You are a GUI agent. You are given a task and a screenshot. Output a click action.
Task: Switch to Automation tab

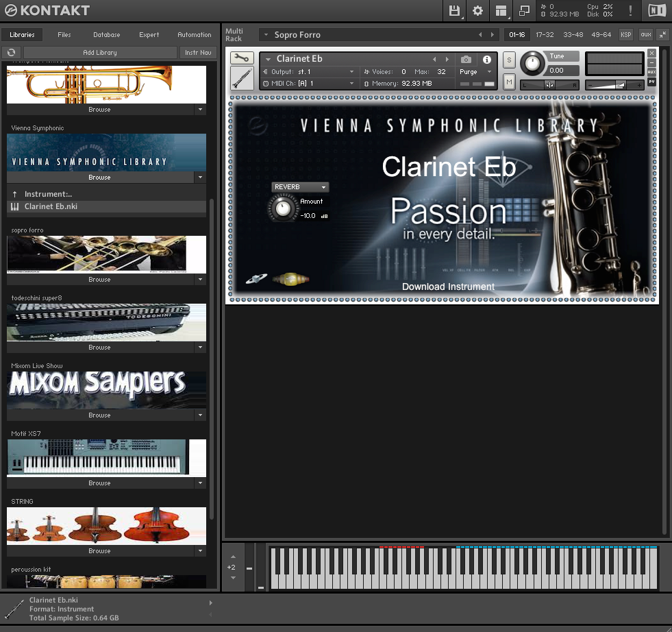pos(194,35)
